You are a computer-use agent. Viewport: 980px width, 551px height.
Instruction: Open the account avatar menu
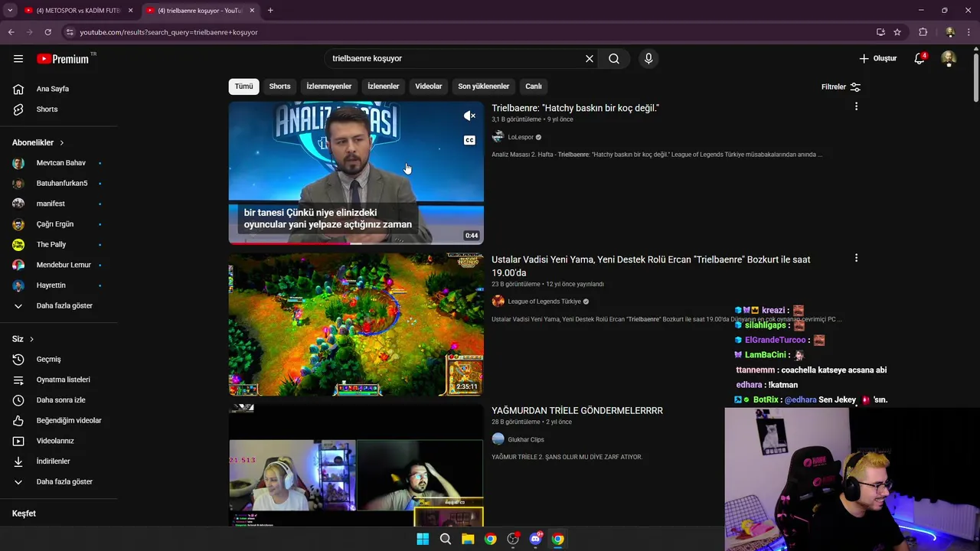click(x=949, y=59)
